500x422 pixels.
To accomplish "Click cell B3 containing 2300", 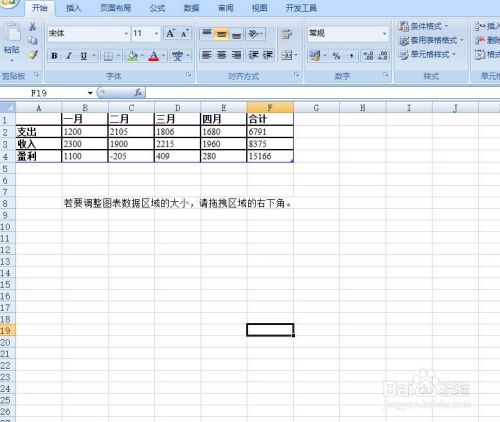I will click(85, 144).
